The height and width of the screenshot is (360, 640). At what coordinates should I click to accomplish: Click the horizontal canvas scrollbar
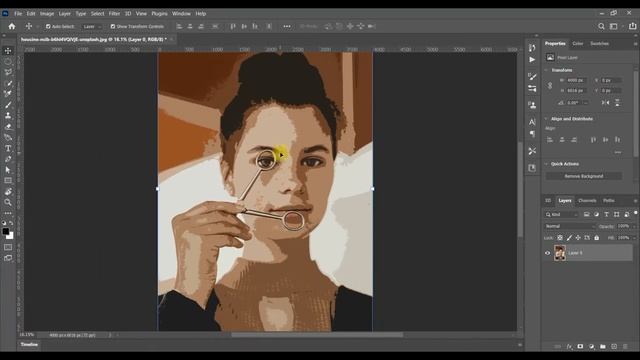click(x=317, y=335)
